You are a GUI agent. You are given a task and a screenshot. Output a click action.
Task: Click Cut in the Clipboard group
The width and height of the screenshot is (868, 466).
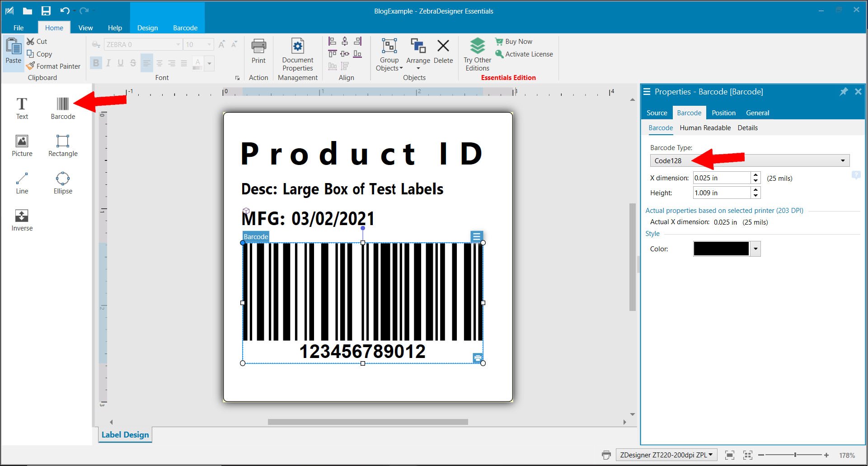pyautogui.click(x=37, y=41)
